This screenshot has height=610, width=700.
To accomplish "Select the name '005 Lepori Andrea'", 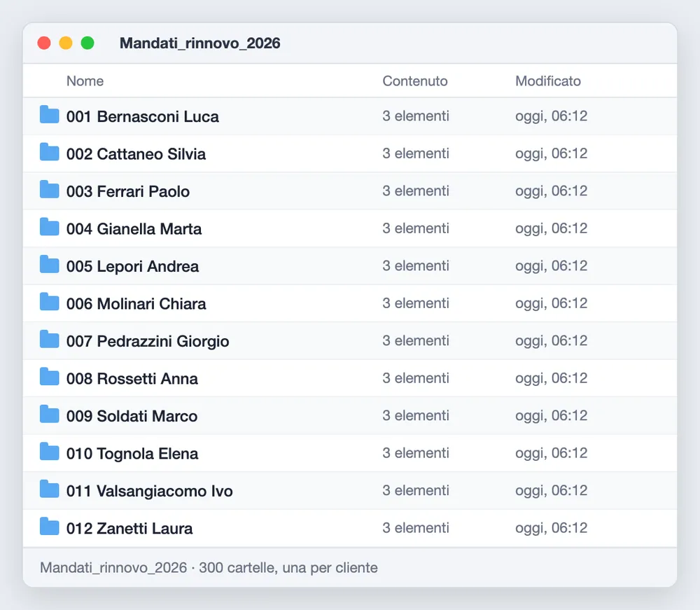I will 132,267.
